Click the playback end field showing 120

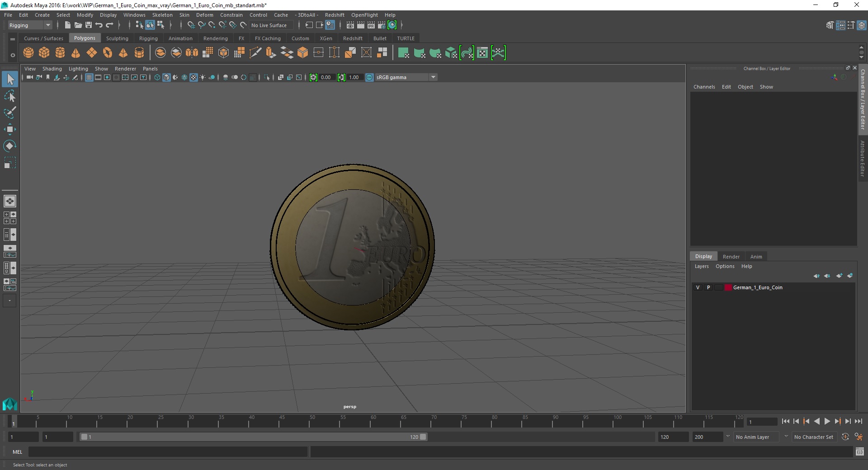tap(673, 437)
